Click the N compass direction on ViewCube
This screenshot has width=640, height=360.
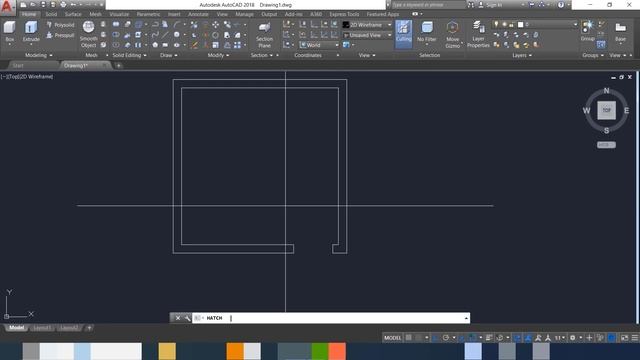(x=606, y=90)
